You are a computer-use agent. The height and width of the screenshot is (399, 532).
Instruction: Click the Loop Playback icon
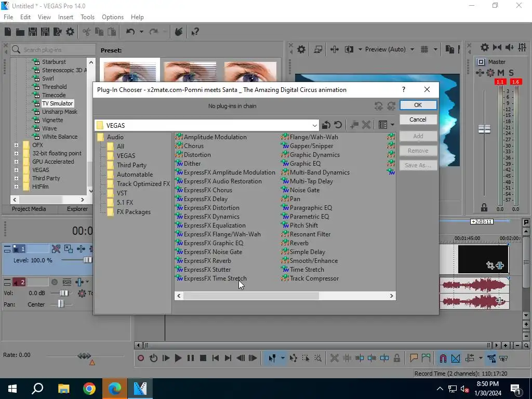point(153,358)
